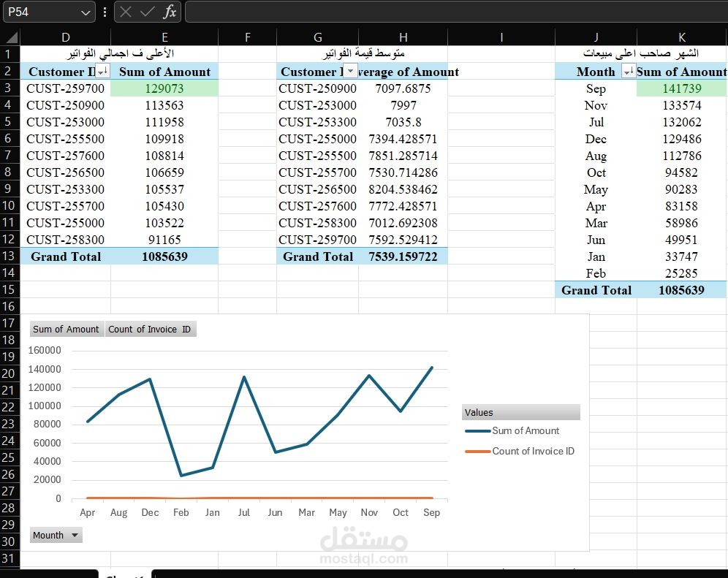The width and height of the screenshot is (728, 578).
Task: Click the formula bar Enter checkmark icon
Action: point(147,12)
